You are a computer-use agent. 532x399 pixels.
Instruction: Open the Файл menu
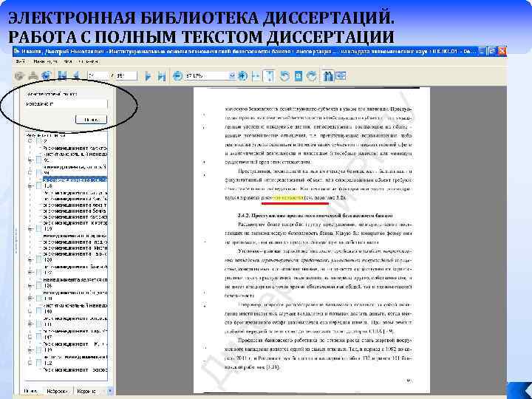(21, 61)
